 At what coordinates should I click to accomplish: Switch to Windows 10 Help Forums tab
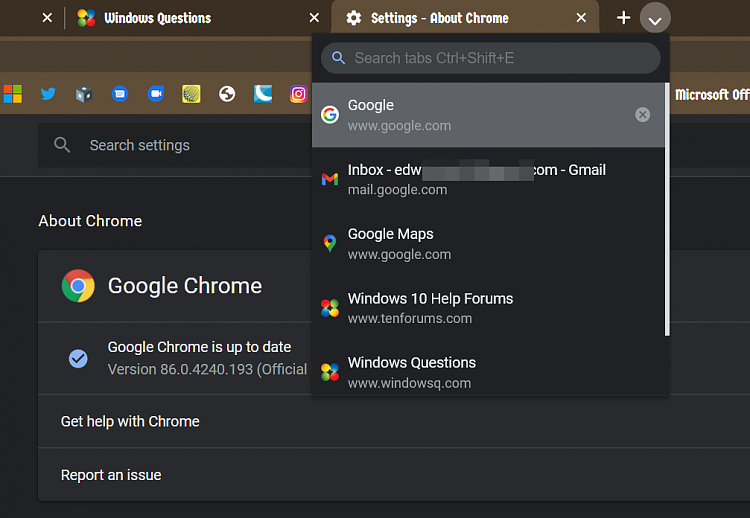point(488,308)
